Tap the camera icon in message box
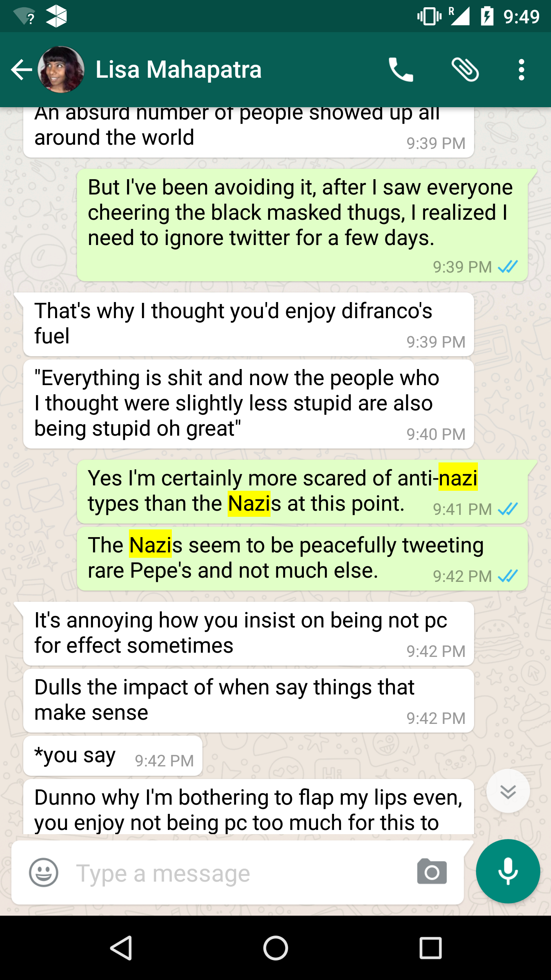The height and width of the screenshot is (980, 551). click(x=432, y=872)
